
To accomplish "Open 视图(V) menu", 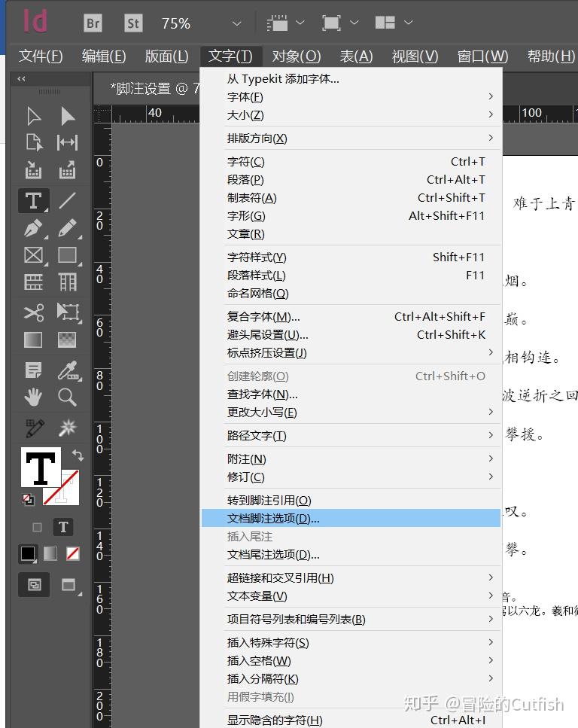I will point(415,56).
